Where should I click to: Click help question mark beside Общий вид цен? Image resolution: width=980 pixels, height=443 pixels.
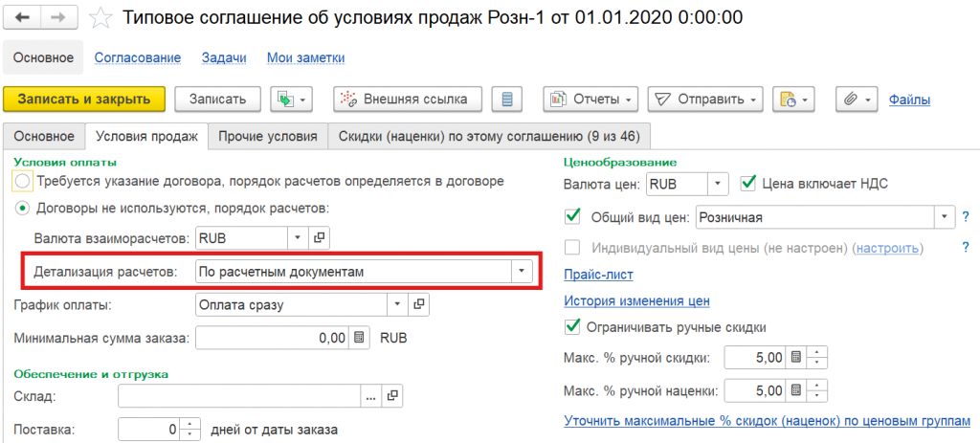pyautogui.click(x=966, y=217)
